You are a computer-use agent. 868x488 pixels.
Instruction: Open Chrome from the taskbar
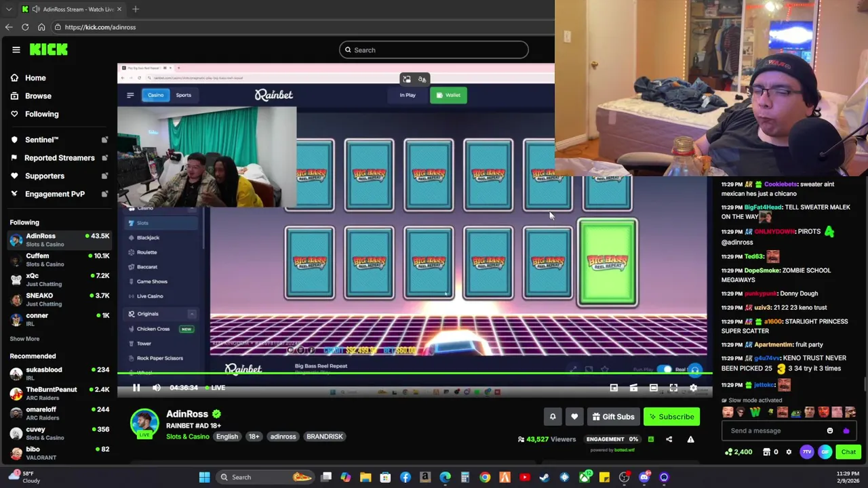[485, 477]
